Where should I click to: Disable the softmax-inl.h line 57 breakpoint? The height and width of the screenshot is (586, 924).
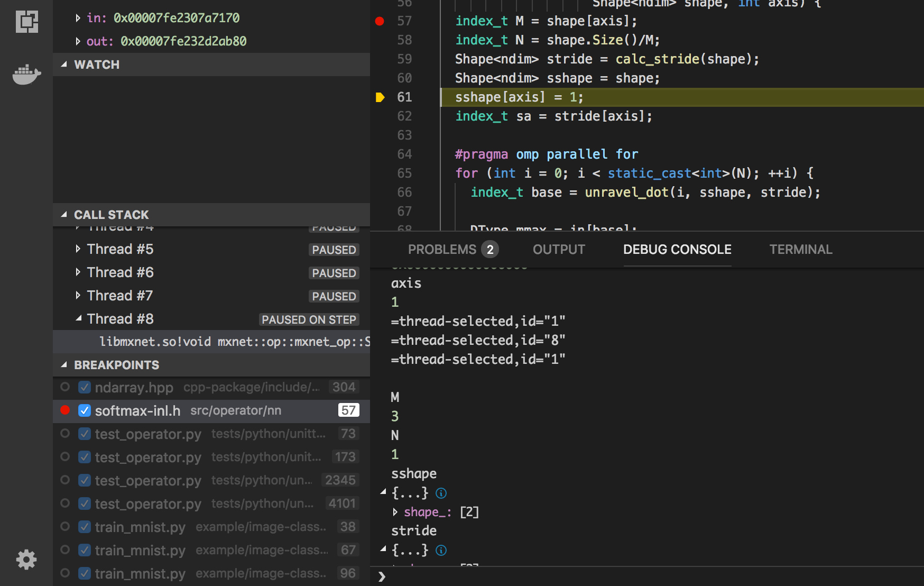tap(84, 410)
